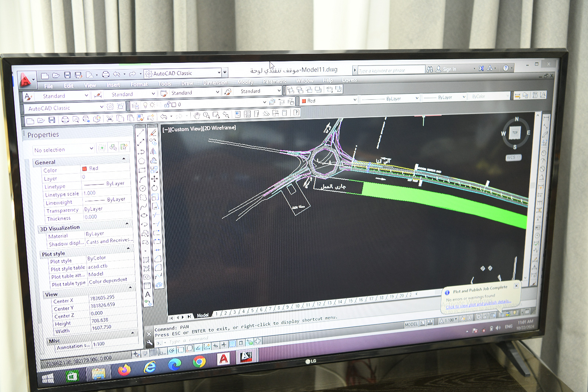Close the Plot and Publish notification
This screenshot has height=392, width=588.
point(516,285)
